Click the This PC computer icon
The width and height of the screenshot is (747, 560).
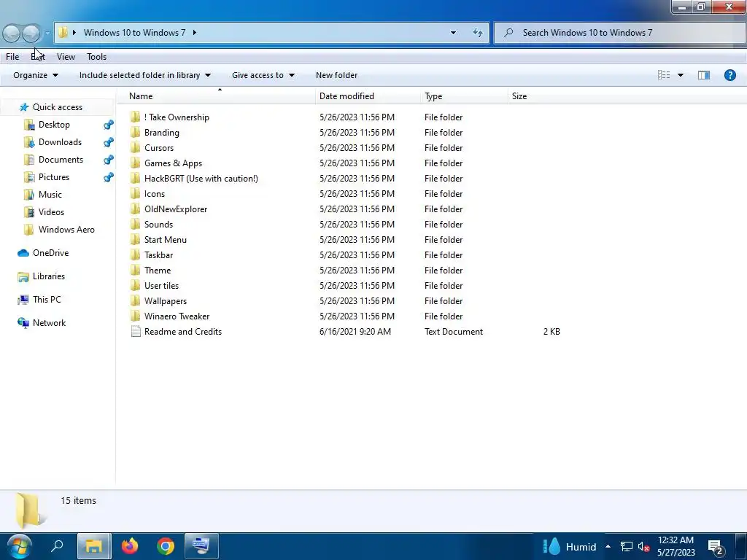23,300
